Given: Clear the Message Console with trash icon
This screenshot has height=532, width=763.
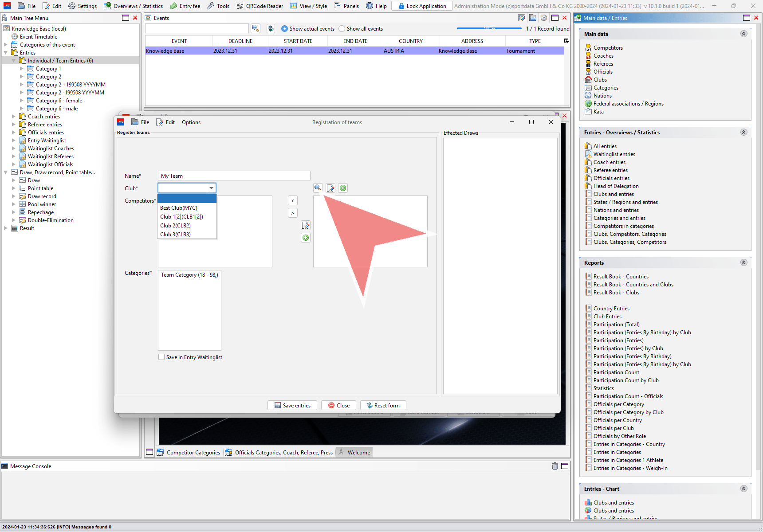Looking at the screenshot, I should [555, 466].
